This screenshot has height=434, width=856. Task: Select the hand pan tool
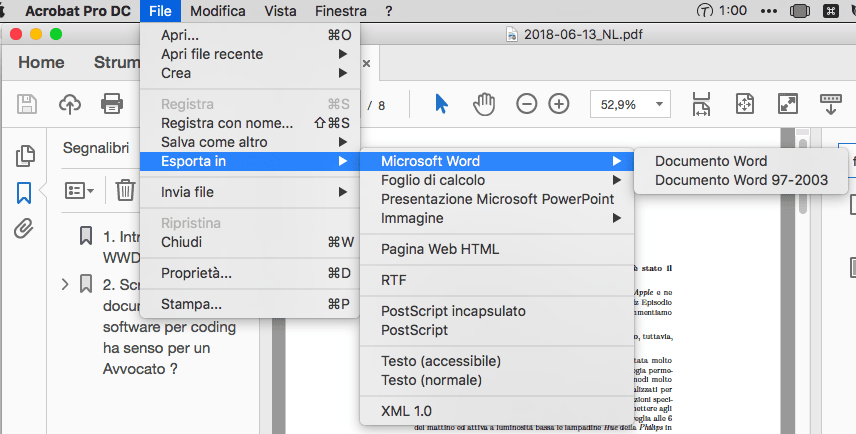click(484, 104)
